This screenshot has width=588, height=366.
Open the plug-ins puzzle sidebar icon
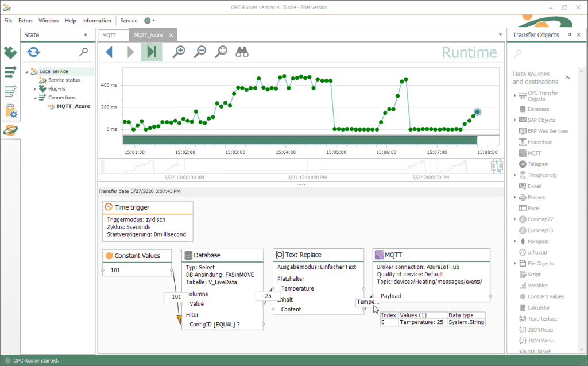point(10,53)
